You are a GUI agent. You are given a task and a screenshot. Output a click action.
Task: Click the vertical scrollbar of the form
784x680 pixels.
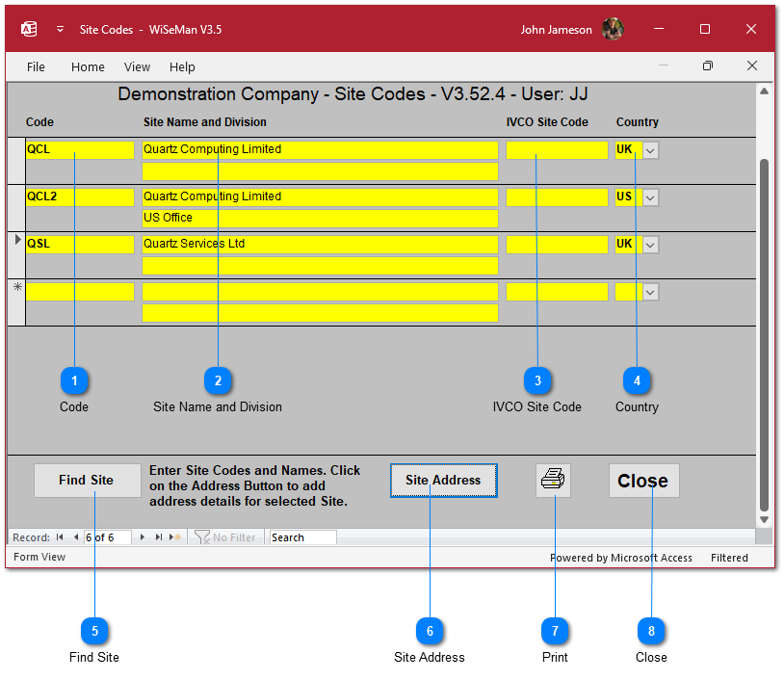pyautogui.click(x=764, y=327)
